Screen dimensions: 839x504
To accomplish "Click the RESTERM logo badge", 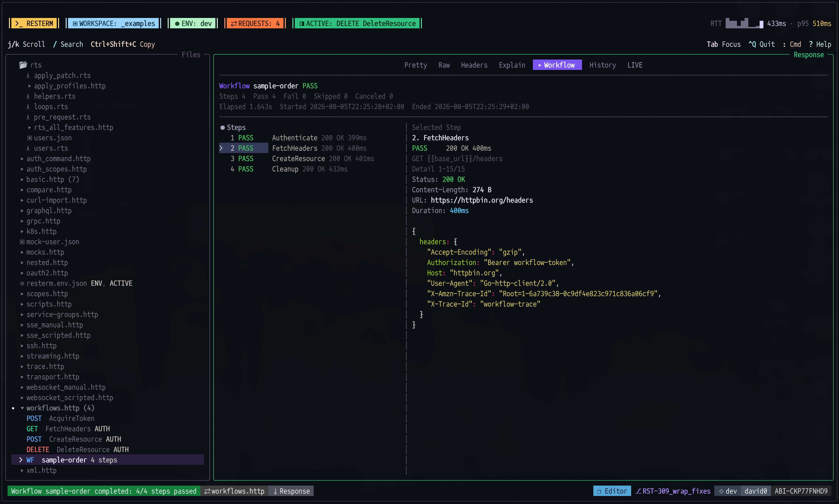I will [x=34, y=23].
